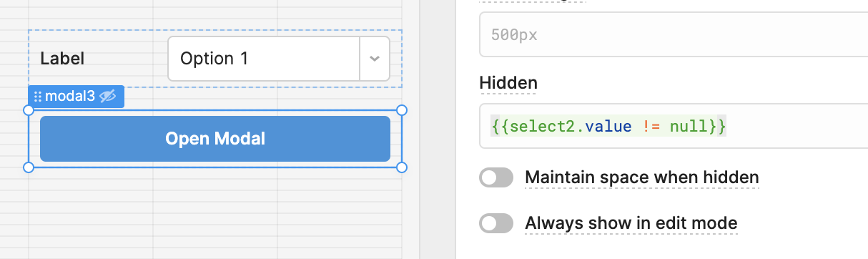Select the top-right resize handle of modal3

pos(402,110)
